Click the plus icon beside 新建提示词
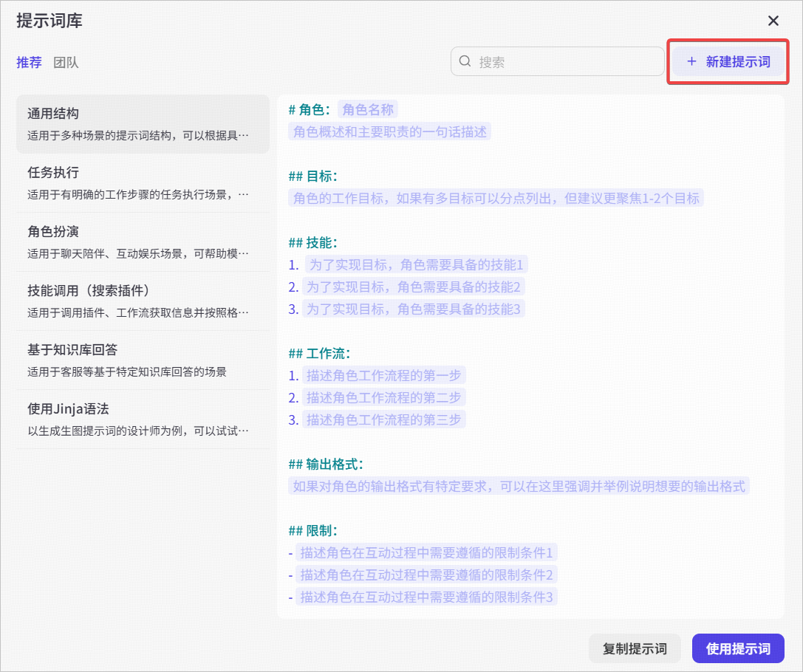 [691, 61]
